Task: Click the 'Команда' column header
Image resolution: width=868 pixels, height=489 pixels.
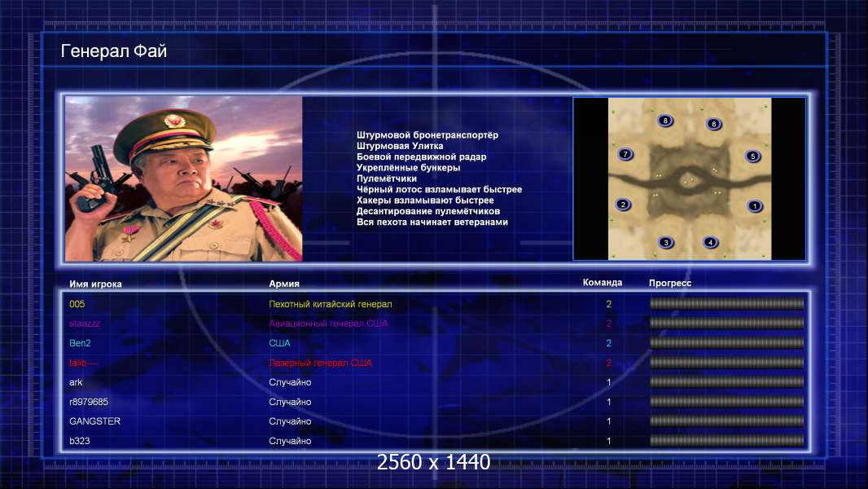Action: [603, 283]
